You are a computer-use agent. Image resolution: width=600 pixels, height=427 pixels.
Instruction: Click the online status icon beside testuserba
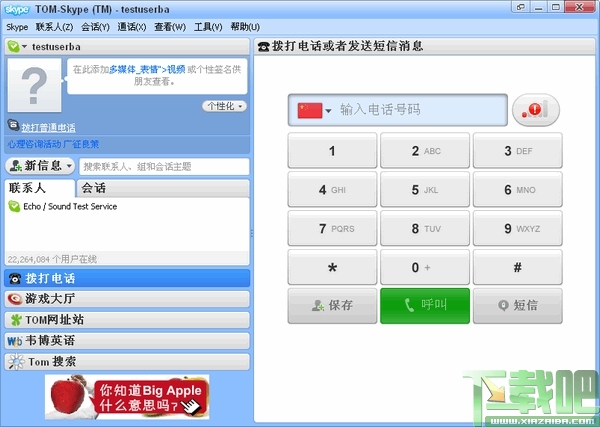13,47
